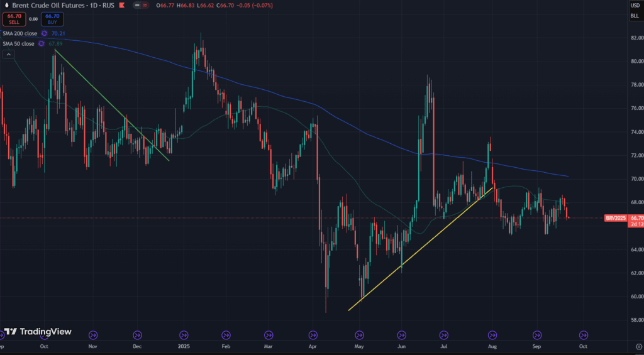
Task: Click the TradingView logo
Action: [38, 331]
